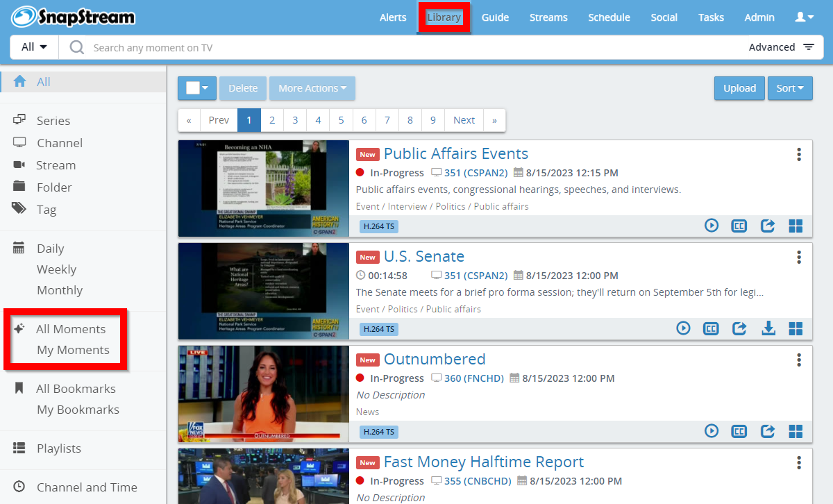The image size is (833, 504).
Task: Select All in the sidebar
Action: point(83,82)
